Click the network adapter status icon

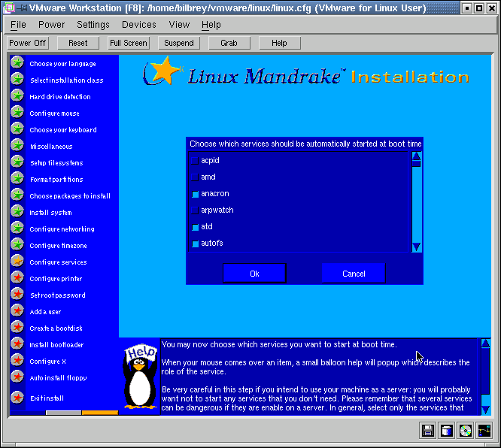tap(484, 431)
